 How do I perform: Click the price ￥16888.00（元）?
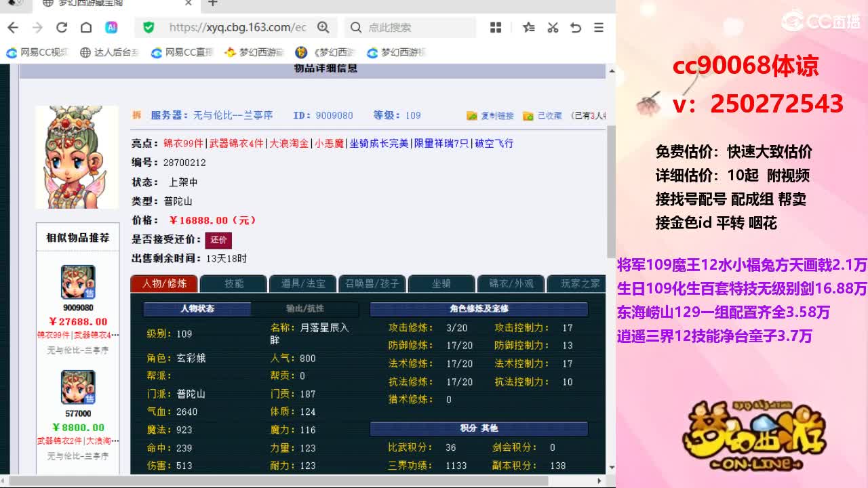(212, 220)
